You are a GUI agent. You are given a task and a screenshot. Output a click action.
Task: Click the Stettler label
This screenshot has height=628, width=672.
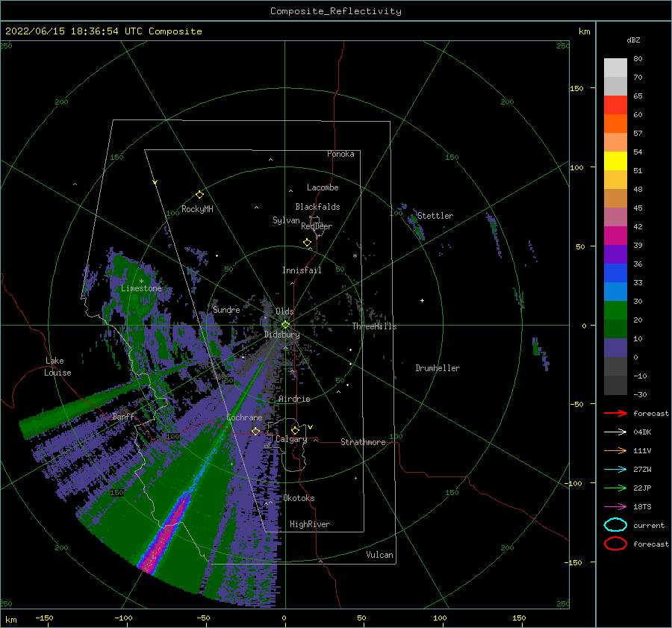[435, 216]
